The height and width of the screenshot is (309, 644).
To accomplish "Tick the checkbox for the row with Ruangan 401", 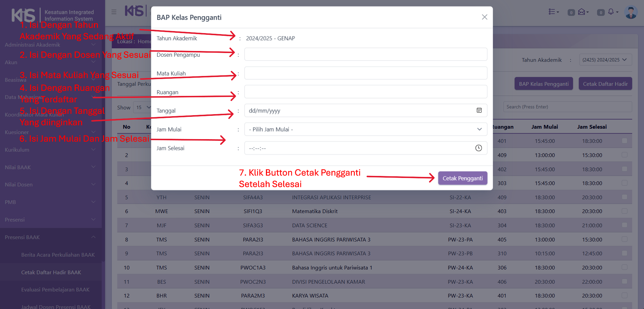I will (624, 141).
